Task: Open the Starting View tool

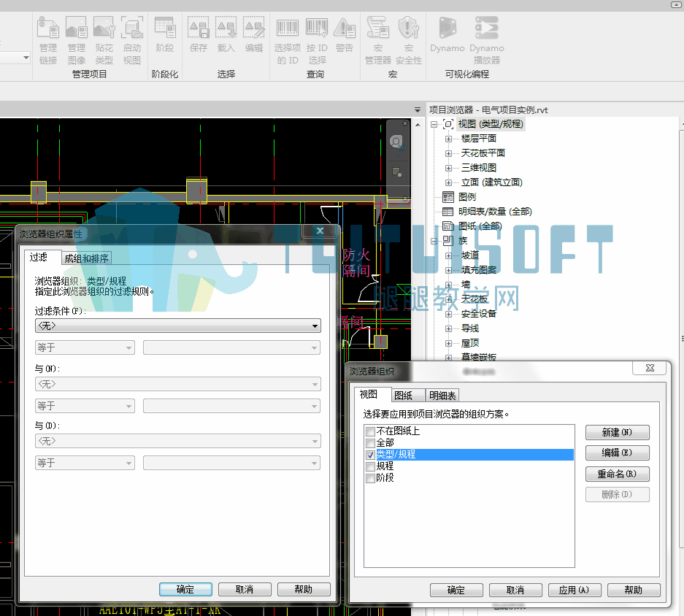Action: (131, 40)
